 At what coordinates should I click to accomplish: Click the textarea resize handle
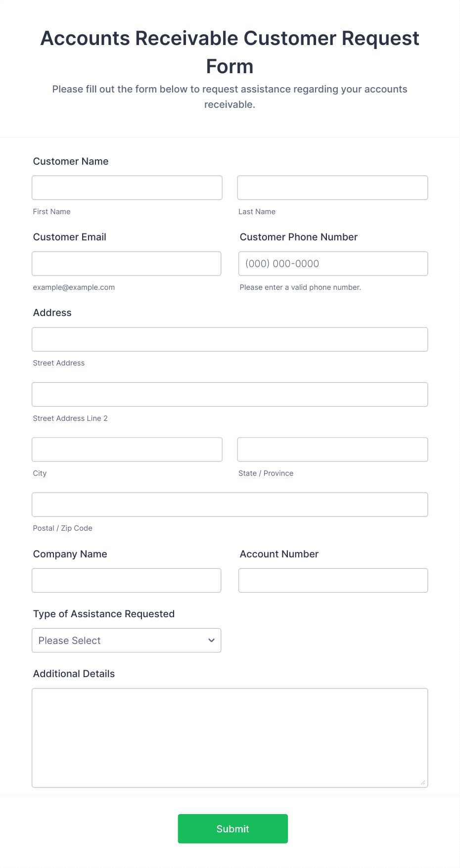click(x=424, y=783)
